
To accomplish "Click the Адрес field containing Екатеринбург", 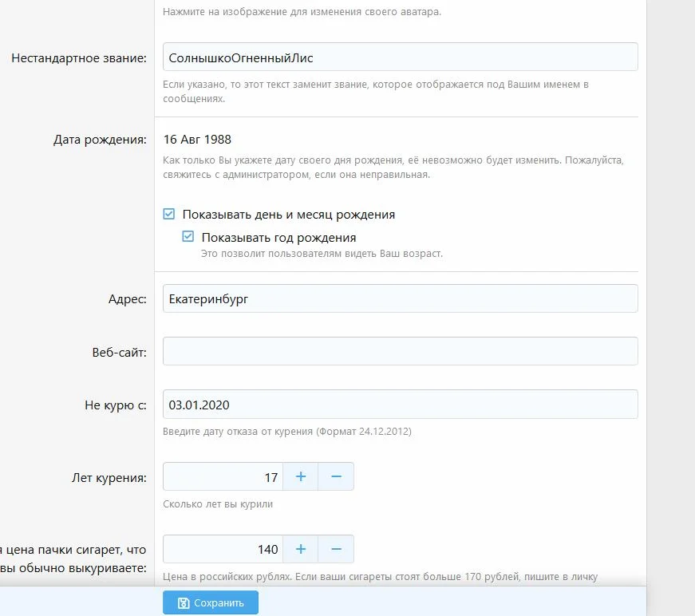I will pyautogui.click(x=400, y=298).
